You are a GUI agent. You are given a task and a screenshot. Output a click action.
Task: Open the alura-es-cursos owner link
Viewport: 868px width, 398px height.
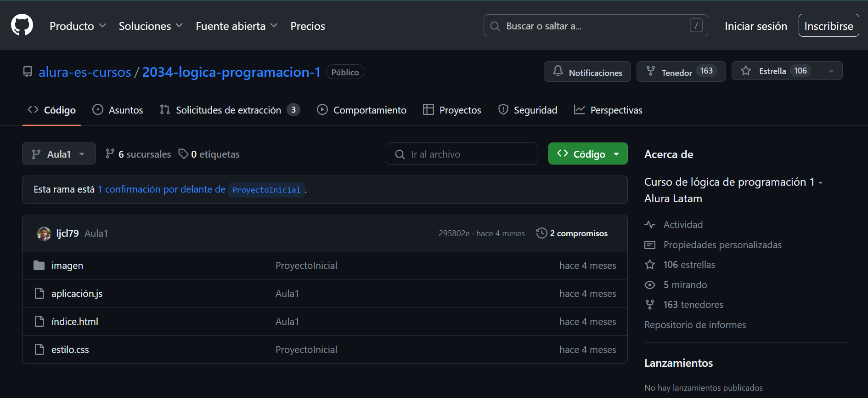pyautogui.click(x=85, y=72)
